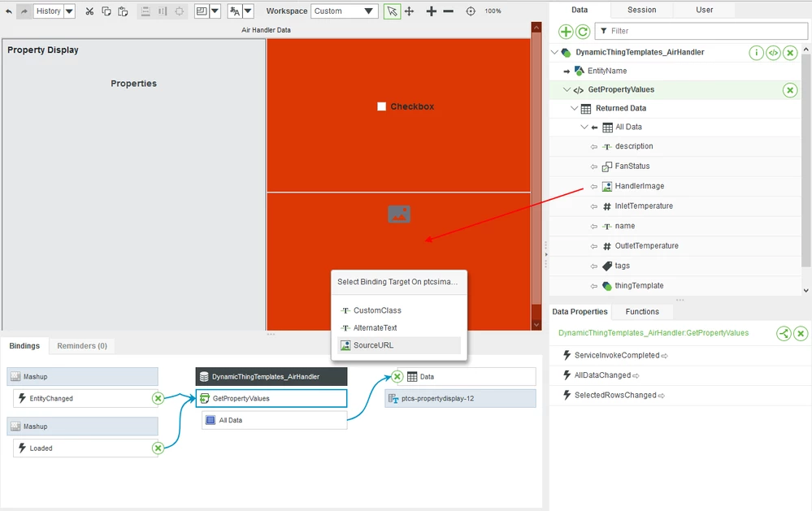Open the History dropdown
This screenshot has height=511, width=812.
(69, 11)
